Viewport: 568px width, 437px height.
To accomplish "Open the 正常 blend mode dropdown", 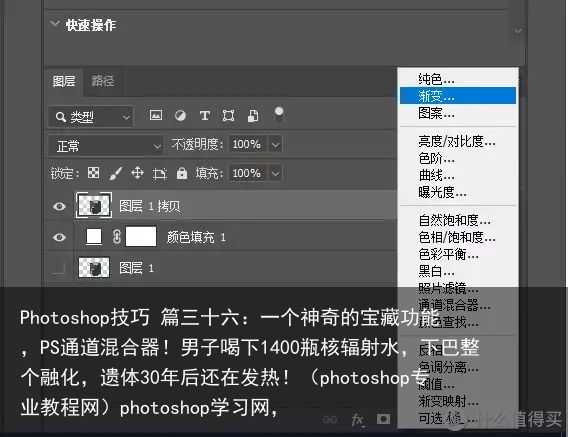I will click(106, 146).
